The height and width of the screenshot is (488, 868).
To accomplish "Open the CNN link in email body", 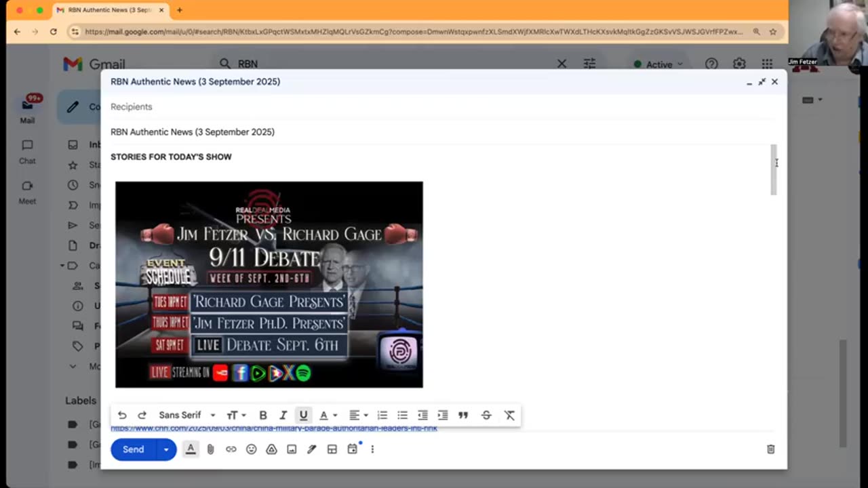I will point(274,428).
